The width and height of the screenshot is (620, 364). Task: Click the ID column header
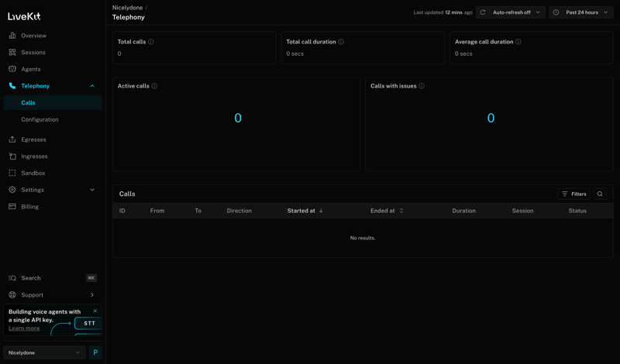[x=122, y=211]
